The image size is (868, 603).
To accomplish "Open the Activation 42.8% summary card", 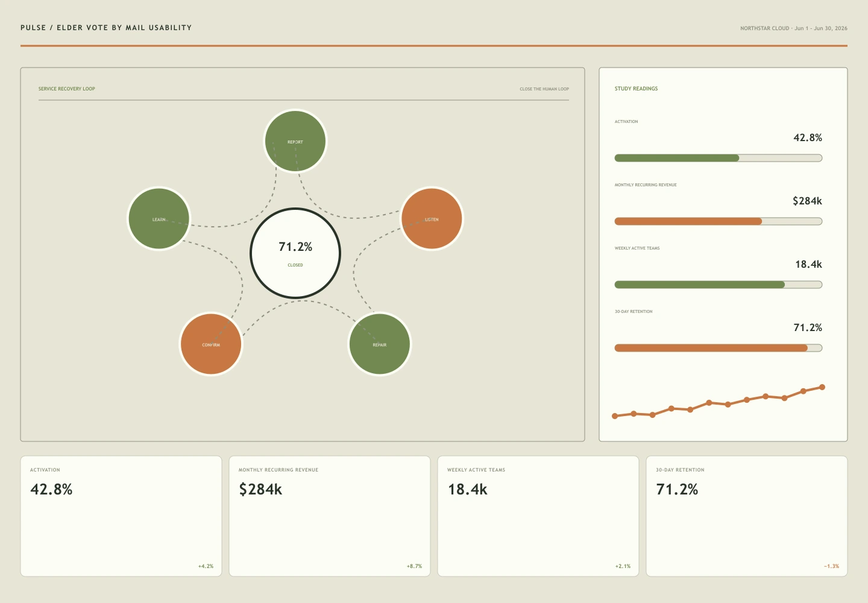I will click(x=121, y=516).
